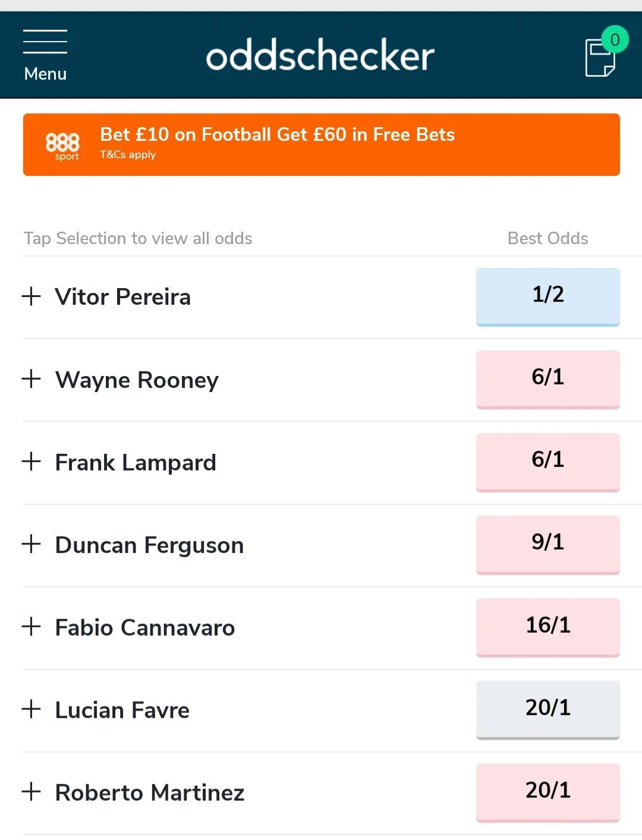Select Duncan Ferguson 9/1 odds button
This screenshot has height=840, width=642.
547,544
